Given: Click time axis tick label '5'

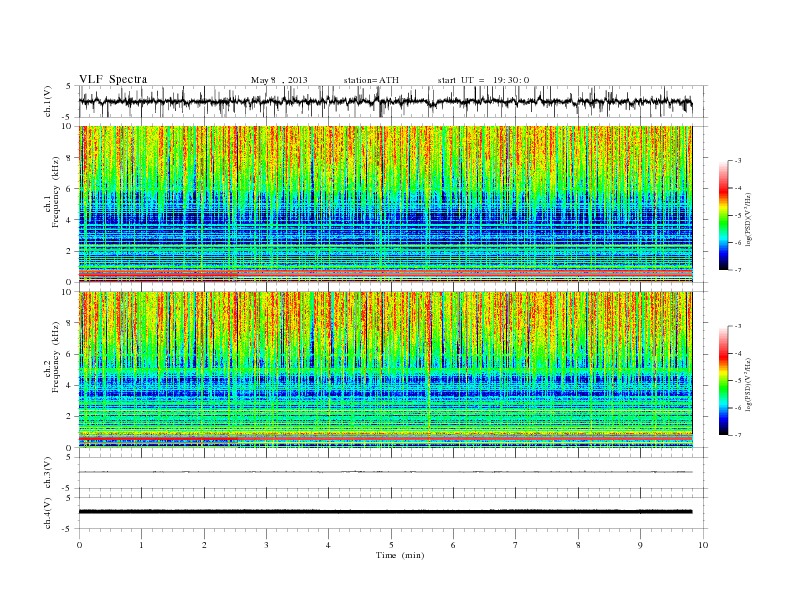Looking at the screenshot, I should [391, 545].
